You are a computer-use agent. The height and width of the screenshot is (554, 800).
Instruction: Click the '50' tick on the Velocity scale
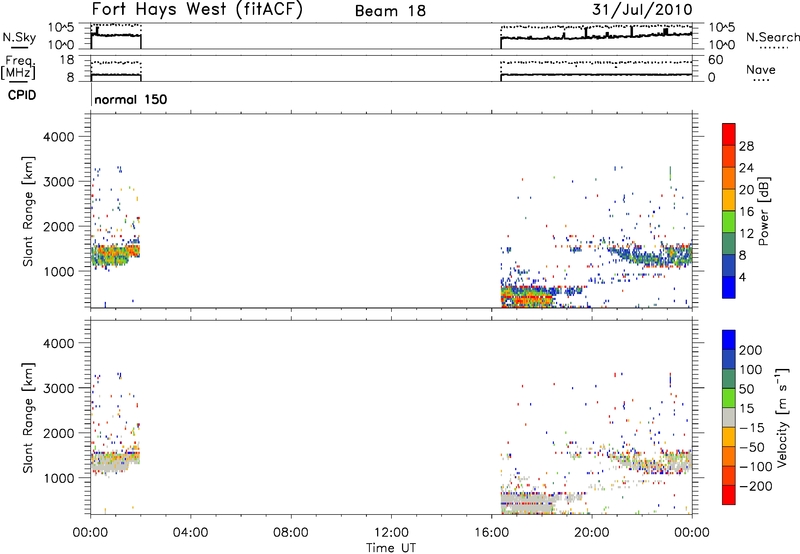[x=746, y=389]
